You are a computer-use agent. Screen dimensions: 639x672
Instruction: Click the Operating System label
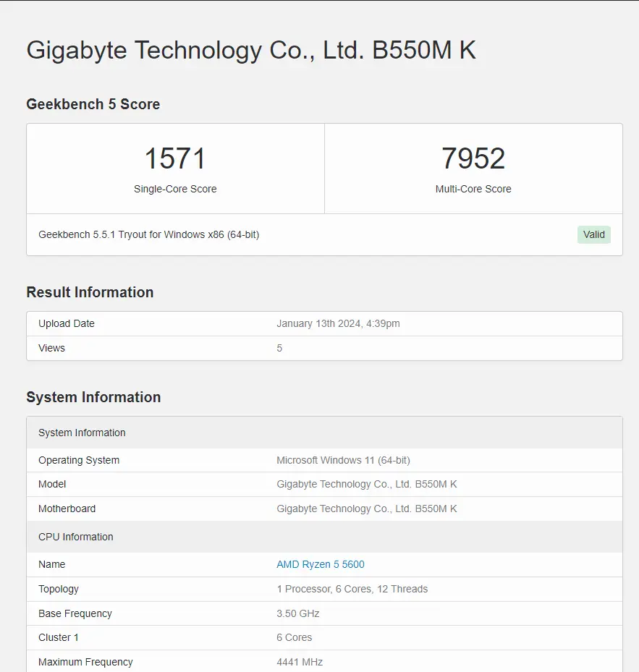[x=79, y=460]
